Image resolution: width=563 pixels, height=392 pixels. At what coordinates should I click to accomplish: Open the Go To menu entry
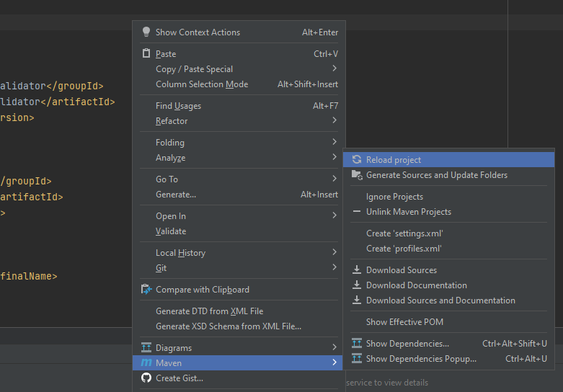(239, 179)
